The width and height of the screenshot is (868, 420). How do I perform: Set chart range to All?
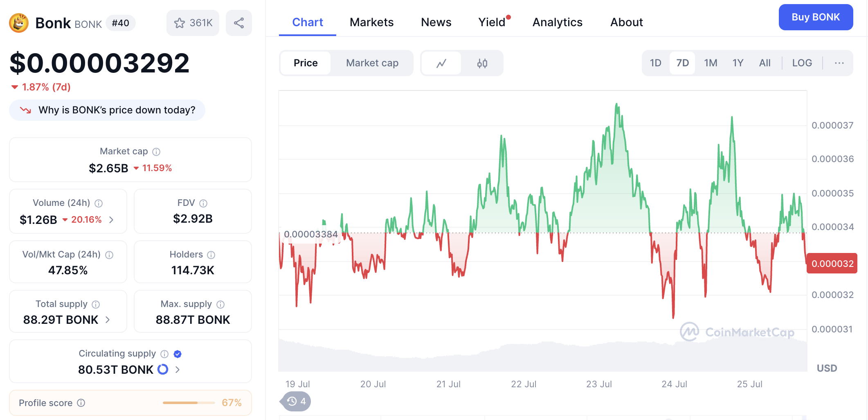click(765, 63)
